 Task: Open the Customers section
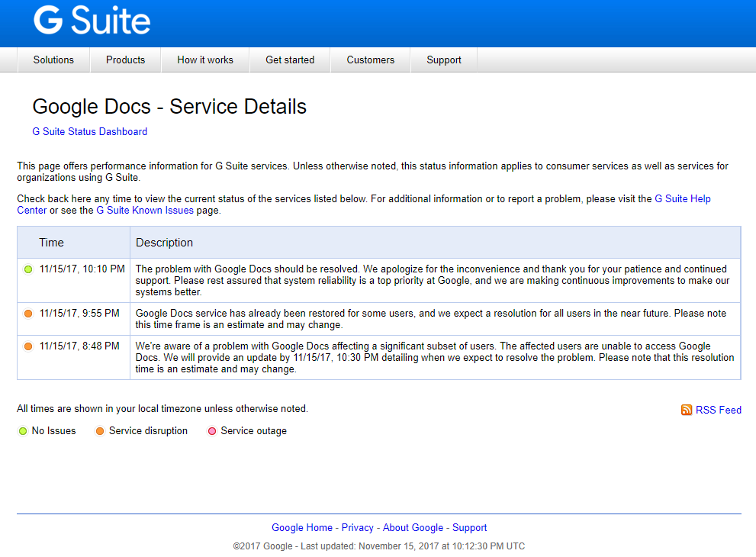tap(370, 60)
